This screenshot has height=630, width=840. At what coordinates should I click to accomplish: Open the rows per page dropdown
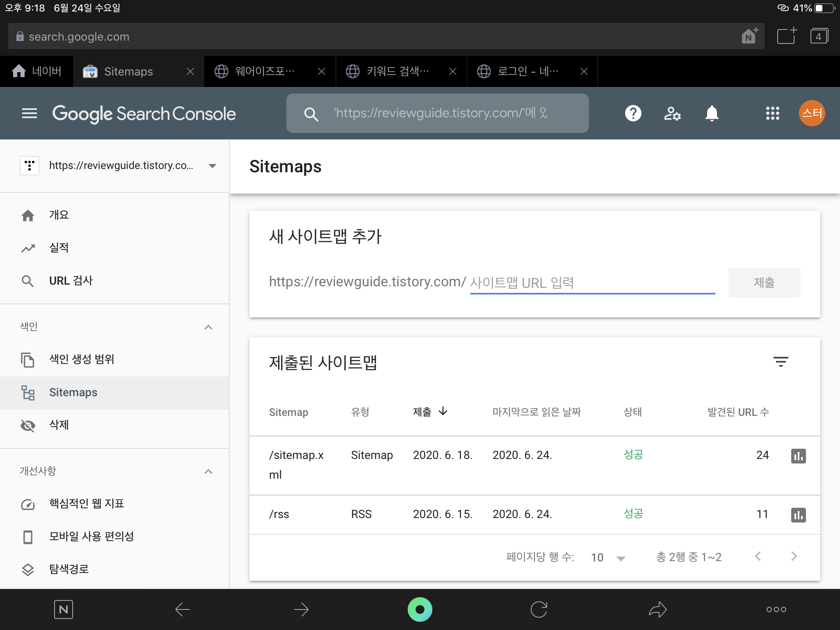tap(608, 557)
